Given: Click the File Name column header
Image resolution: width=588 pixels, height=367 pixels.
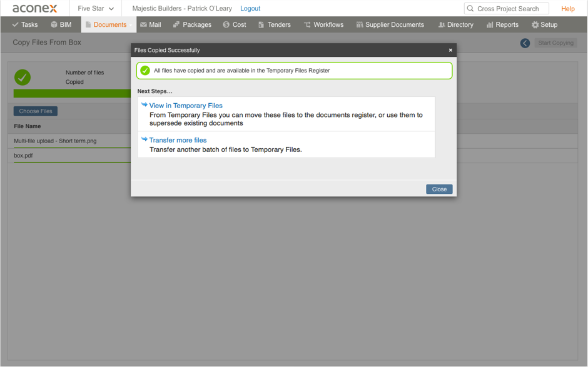Looking at the screenshot, I should point(28,126).
